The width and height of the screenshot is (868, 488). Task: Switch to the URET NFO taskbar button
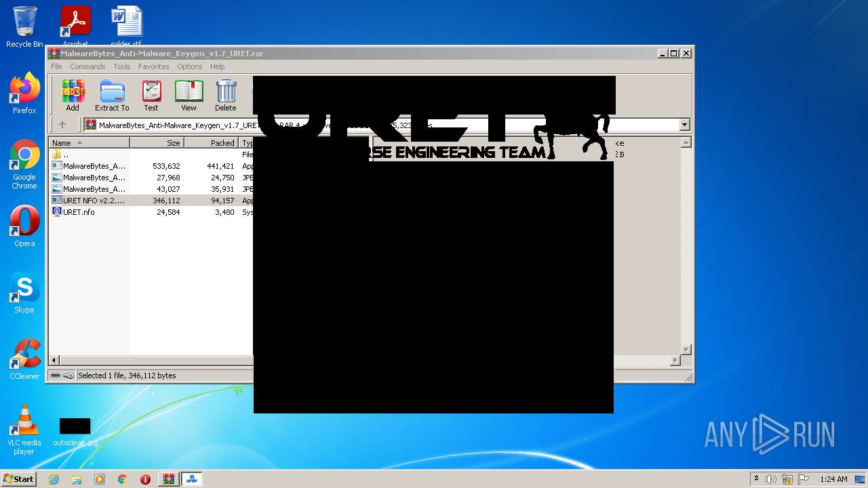191,479
